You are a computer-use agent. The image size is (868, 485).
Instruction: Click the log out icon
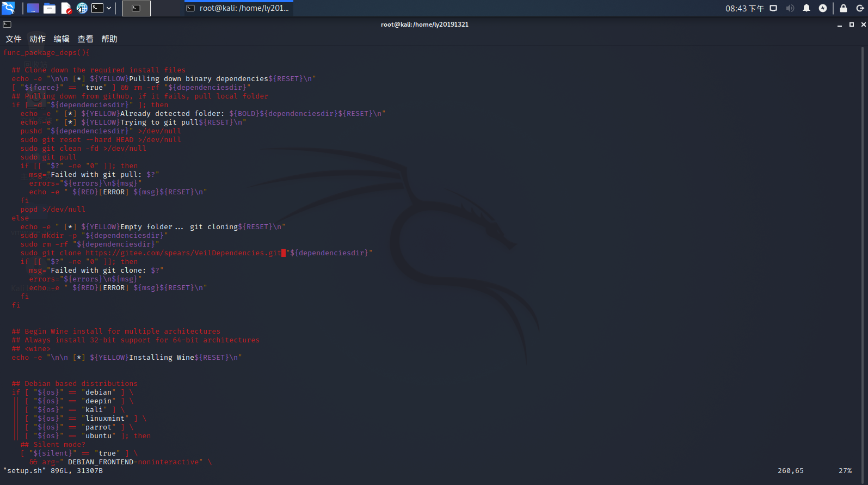pos(860,8)
